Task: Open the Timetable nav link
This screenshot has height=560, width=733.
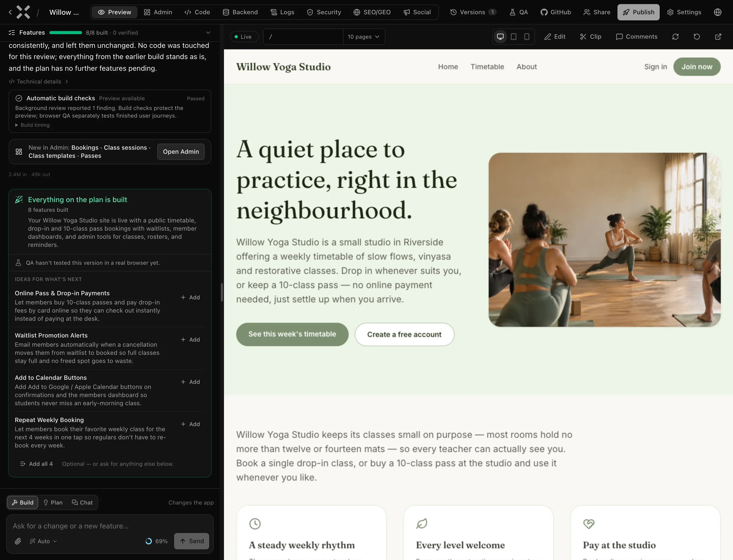Action: [487, 67]
